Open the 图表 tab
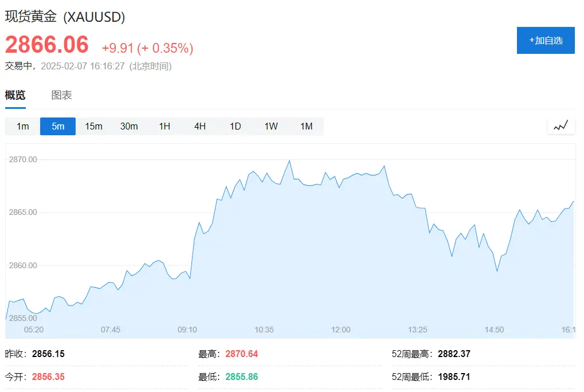Screen dimensions: 584x392 click(x=62, y=95)
